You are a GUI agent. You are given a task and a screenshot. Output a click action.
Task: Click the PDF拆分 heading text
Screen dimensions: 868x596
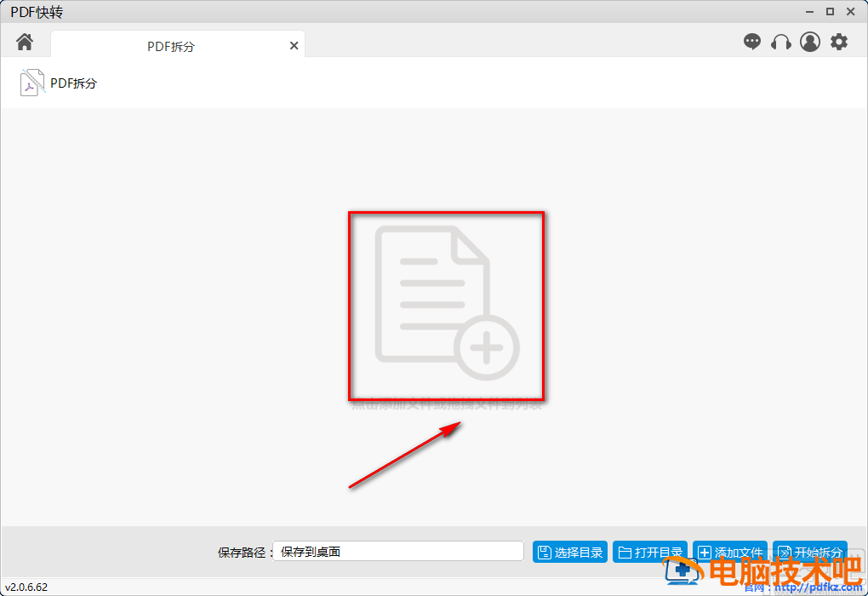point(74,83)
